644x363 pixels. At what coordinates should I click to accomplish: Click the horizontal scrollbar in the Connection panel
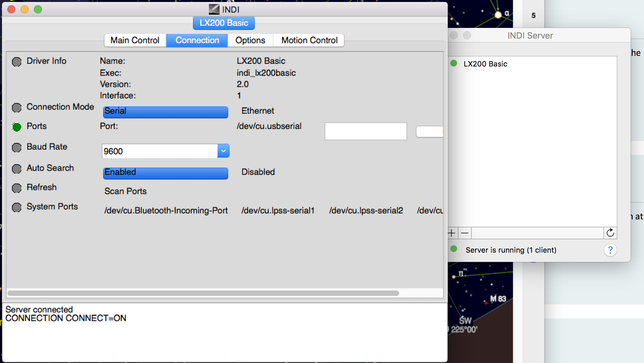coord(203,293)
